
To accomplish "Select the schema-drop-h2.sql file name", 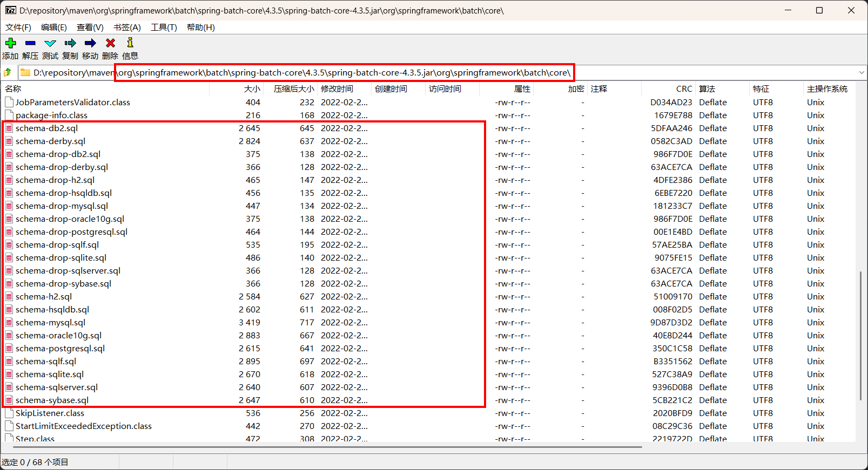I will [55, 180].
